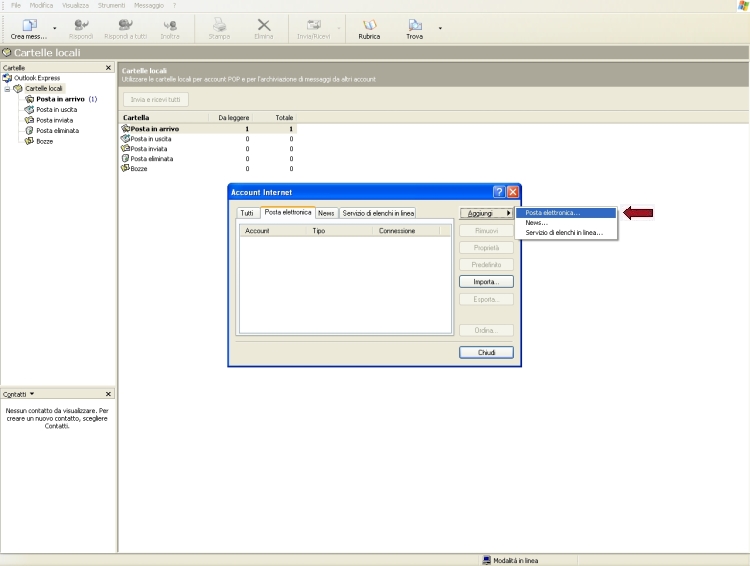Image resolution: width=750 pixels, height=566 pixels.
Task: Switch to Servizio di elenchi in linea tab
Action: coord(378,213)
